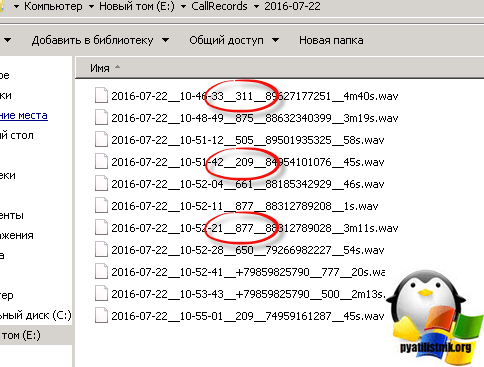Expand dropdown arrow before Компьютер breadcrumb

click(x=16, y=6)
